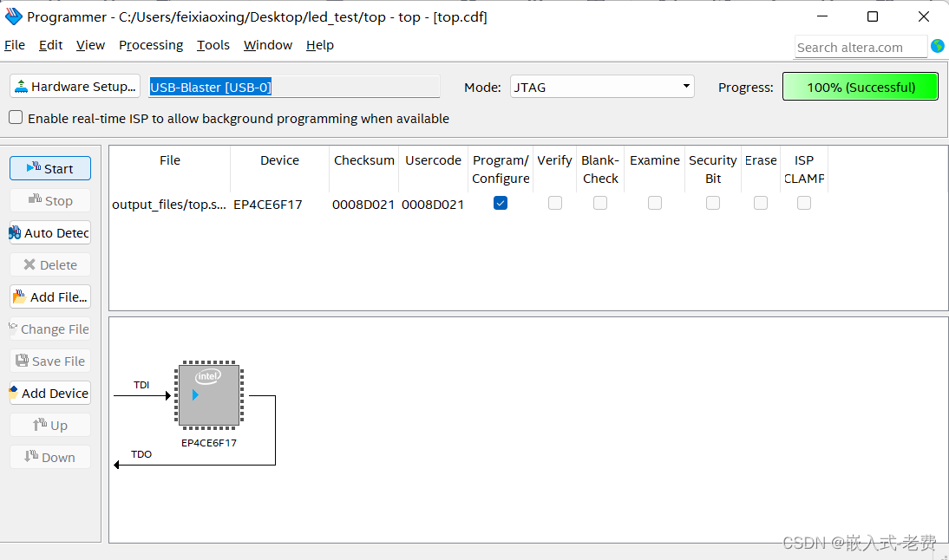
Task: Open the Processing menu
Action: point(151,45)
